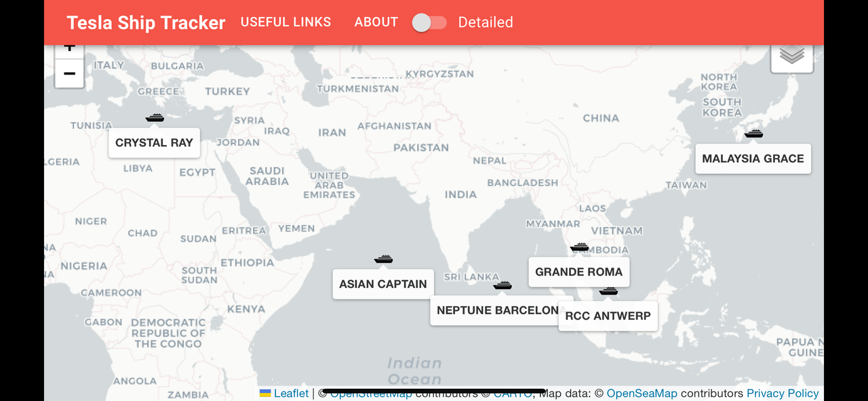This screenshot has height=401, width=868.
Task: Click the LIBYA label on map
Action: tap(138, 168)
